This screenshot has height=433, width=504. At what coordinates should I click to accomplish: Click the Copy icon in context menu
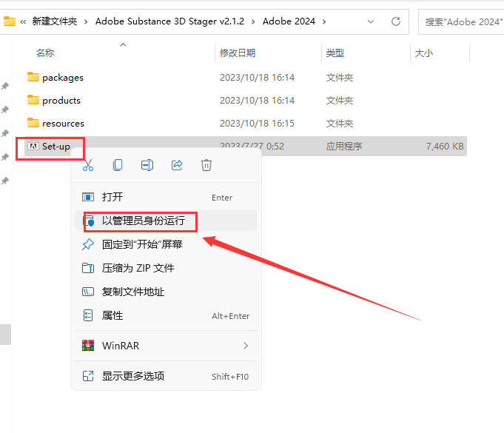pos(118,165)
